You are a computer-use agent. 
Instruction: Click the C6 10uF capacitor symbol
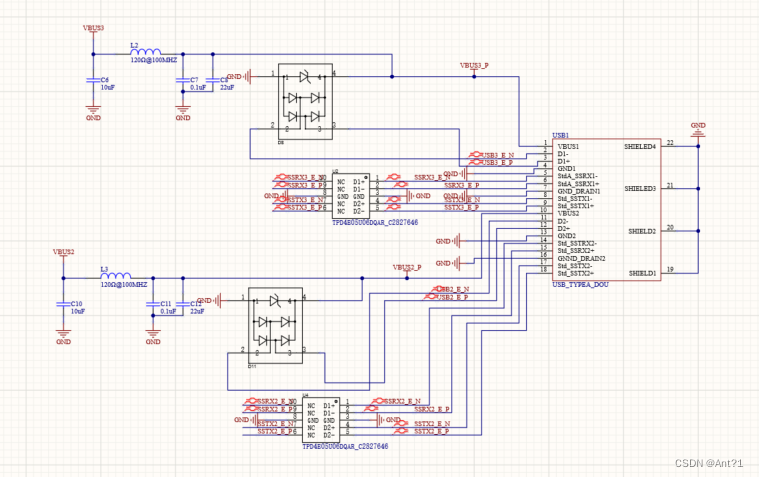pos(93,80)
